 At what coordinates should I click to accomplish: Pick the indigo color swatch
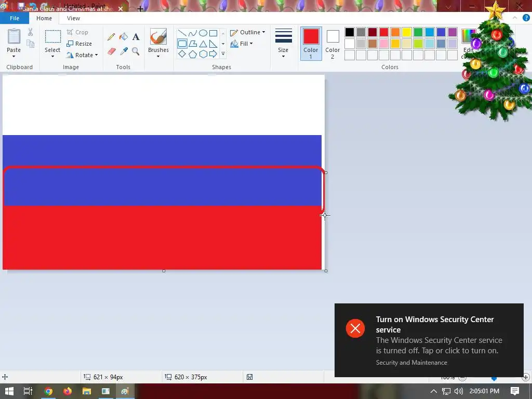441,32
